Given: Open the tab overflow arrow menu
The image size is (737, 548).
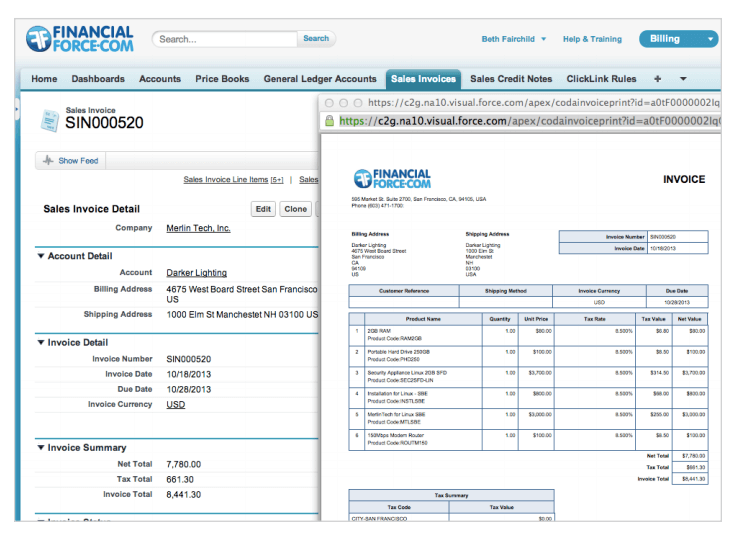Looking at the screenshot, I should pyautogui.click(x=683, y=79).
